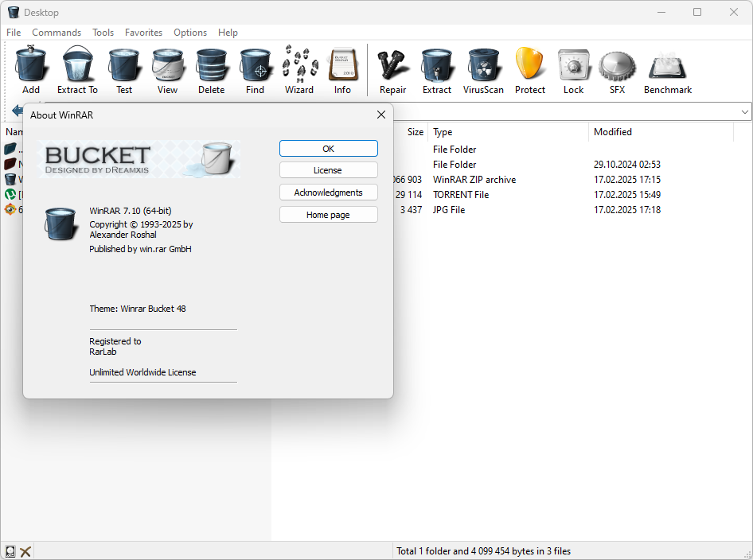The width and height of the screenshot is (753, 560).
Task: Click the drive icon in status bar
Action: point(10,551)
